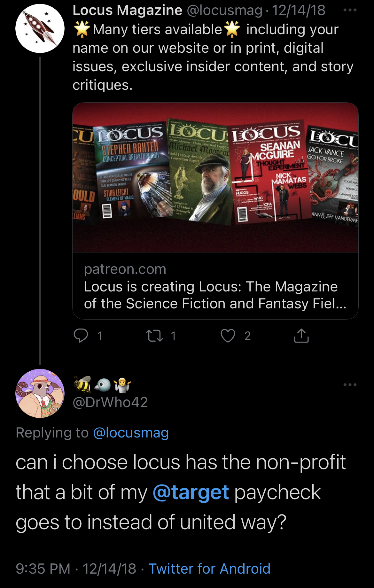
Task: Tap the reply speech bubble icon
Action: pyautogui.click(x=81, y=336)
